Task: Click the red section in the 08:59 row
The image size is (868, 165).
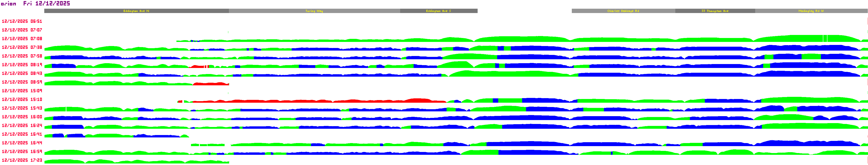Action: tap(210, 84)
